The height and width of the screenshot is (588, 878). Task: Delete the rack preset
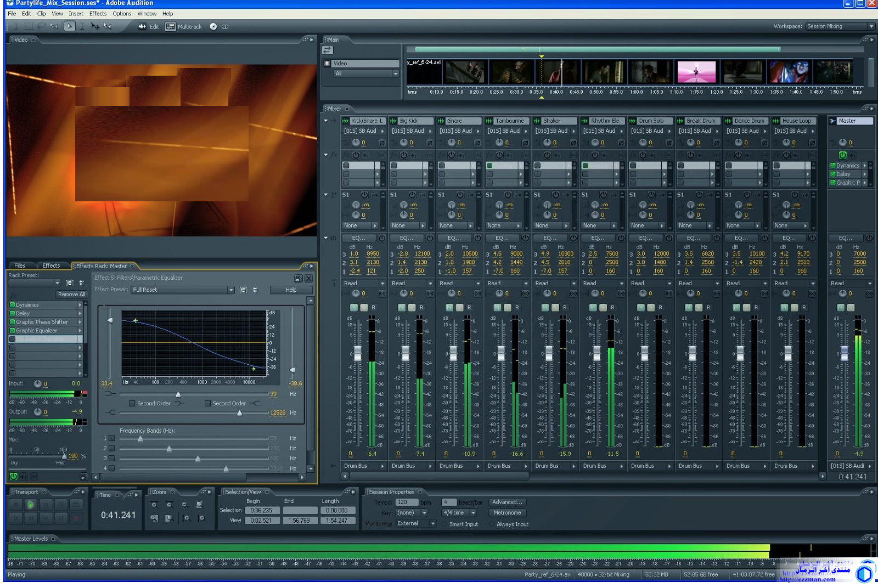[x=81, y=283]
